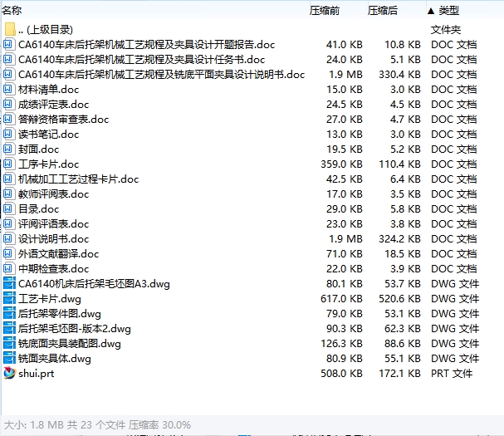504x436 pixels.
Task: Click DWG icon next to 铣面夹具体.dwg
Action: click(9, 358)
